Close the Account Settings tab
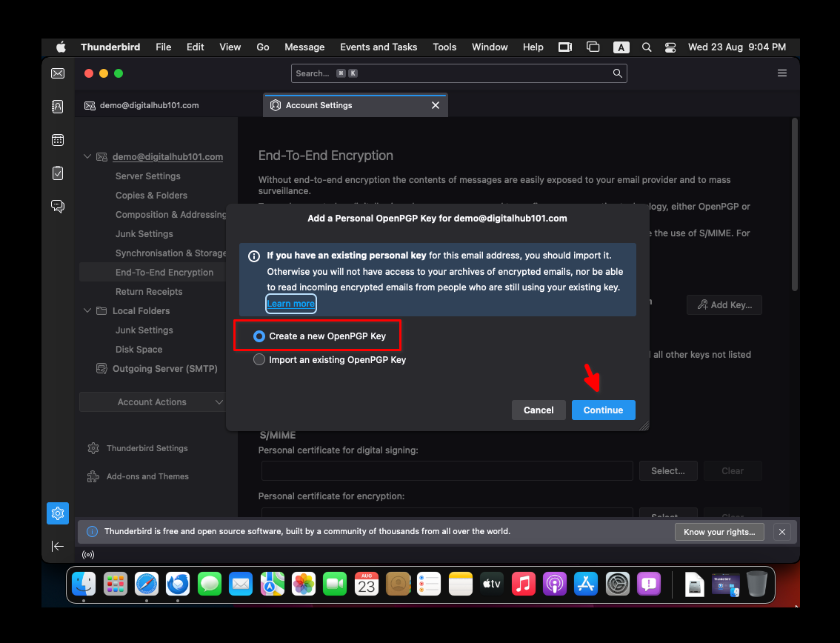 tap(436, 105)
